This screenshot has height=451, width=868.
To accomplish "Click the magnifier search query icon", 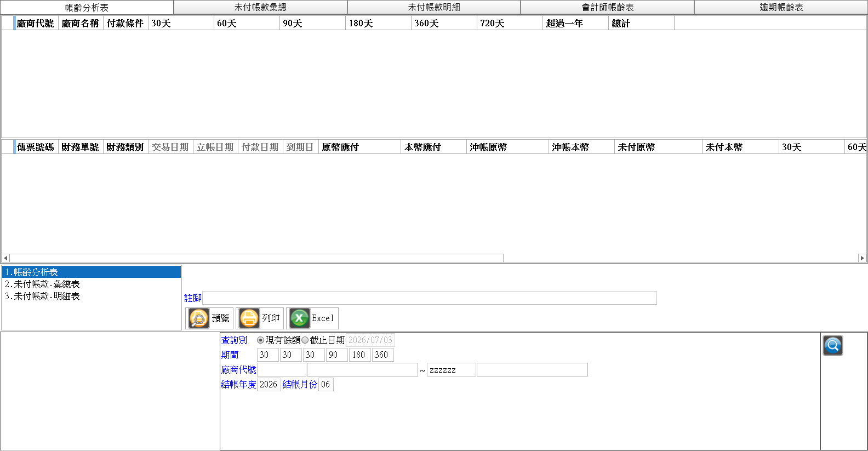I will (832, 346).
